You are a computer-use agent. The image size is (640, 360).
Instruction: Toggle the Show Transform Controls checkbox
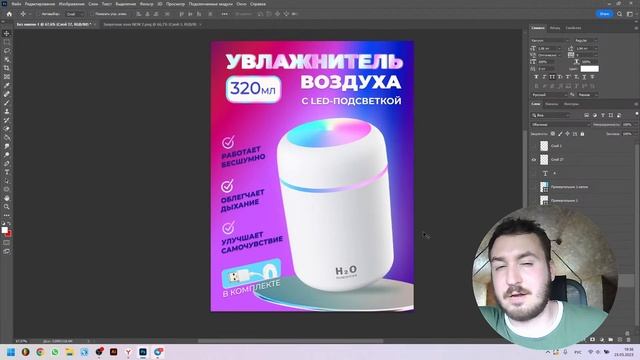[x=93, y=14]
